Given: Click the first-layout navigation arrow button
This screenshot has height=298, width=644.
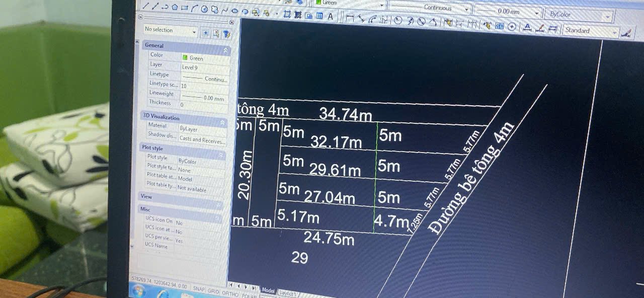Looking at the screenshot, I should point(231,286).
